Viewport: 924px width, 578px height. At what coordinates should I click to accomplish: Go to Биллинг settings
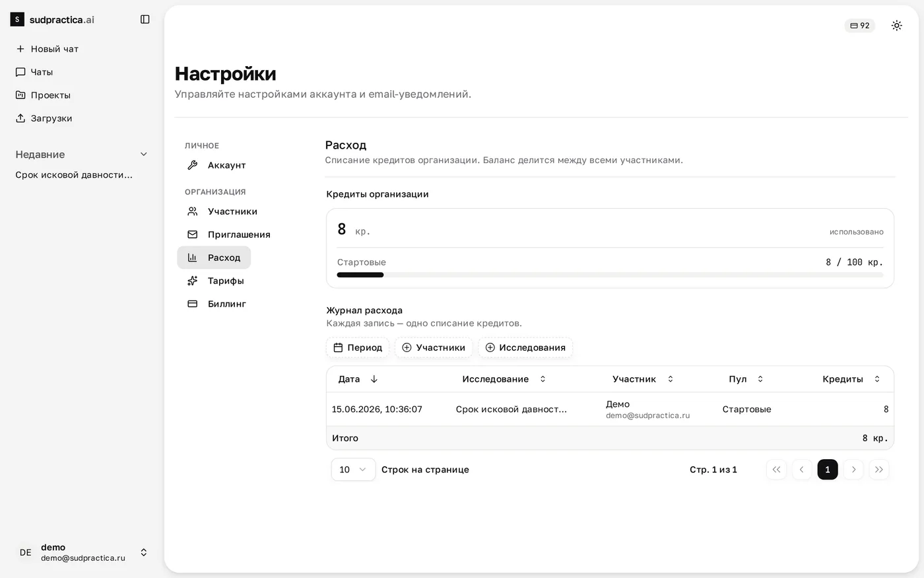pyautogui.click(x=216, y=304)
